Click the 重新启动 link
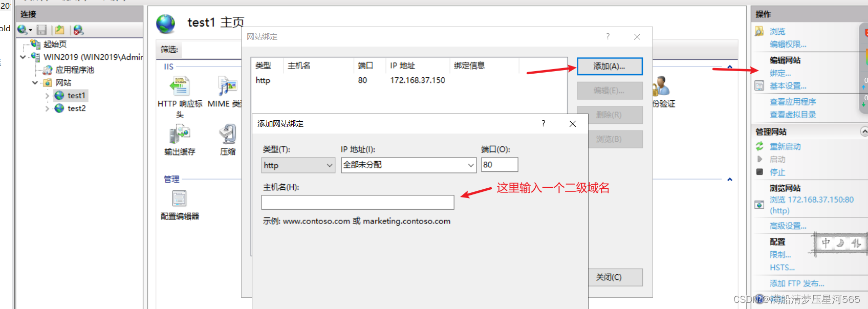The height and width of the screenshot is (309, 868). 785,146
